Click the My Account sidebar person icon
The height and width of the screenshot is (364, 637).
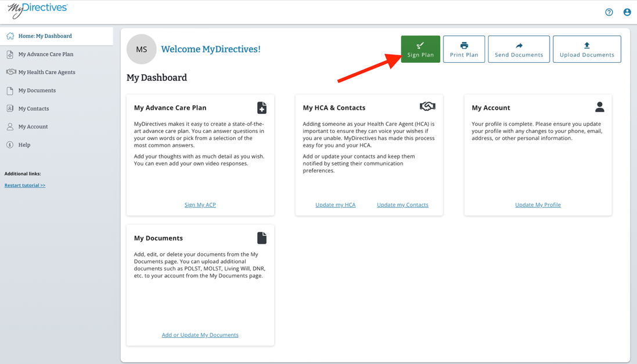pos(10,127)
